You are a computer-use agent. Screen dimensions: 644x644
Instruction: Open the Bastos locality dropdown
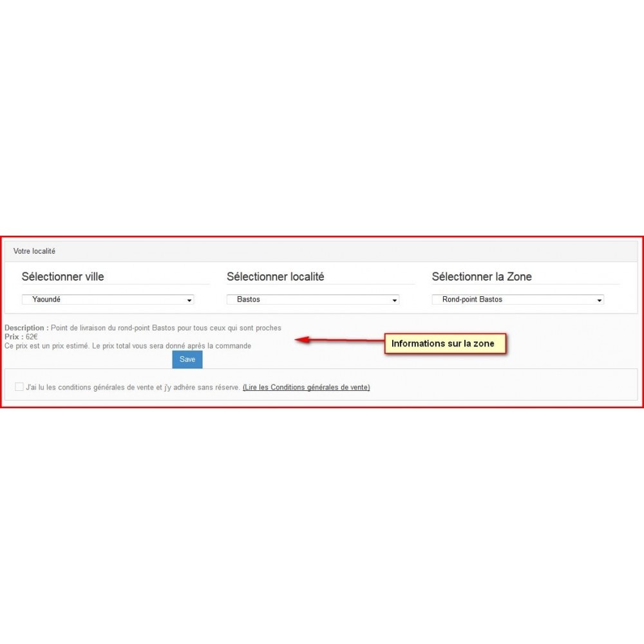coord(312,299)
